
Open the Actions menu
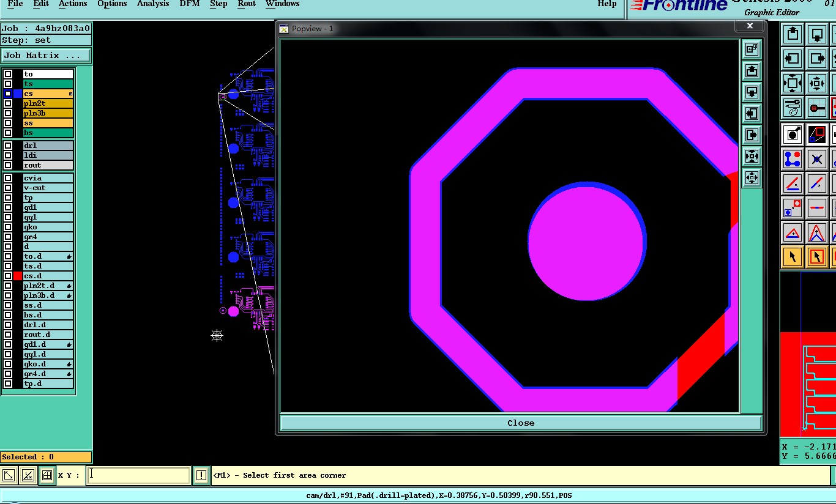73,4
